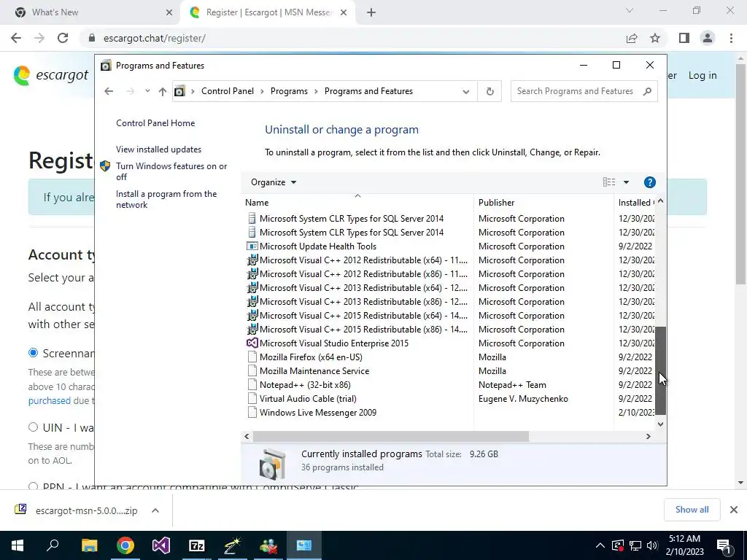This screenshot has height=560, width=747.
Task: Click Programs in the breadcrumb
Action: [x=289, y=91]
